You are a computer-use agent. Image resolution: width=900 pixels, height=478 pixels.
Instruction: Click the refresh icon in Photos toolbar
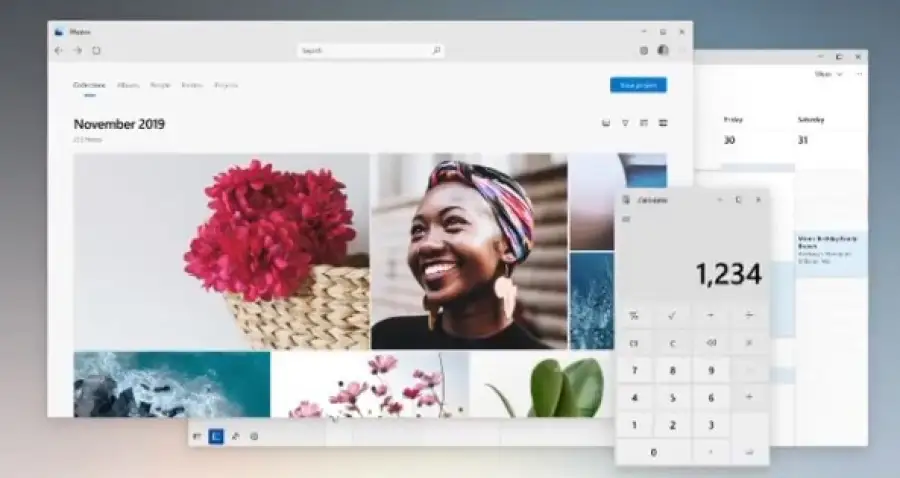[96, 50]
